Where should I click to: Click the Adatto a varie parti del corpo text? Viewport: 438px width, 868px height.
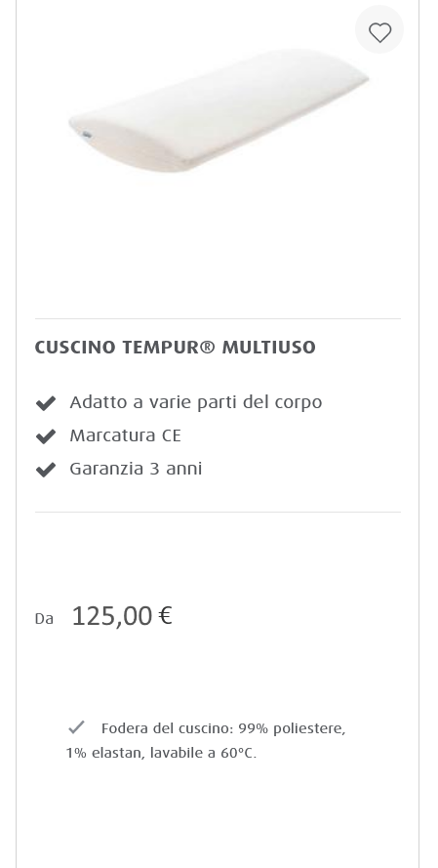[x=196, y=402]
